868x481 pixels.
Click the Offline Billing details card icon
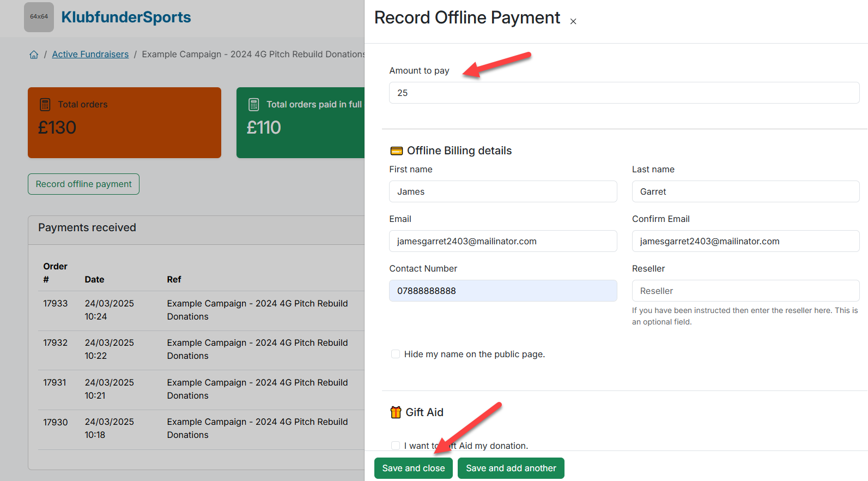(x=396, y=151)
